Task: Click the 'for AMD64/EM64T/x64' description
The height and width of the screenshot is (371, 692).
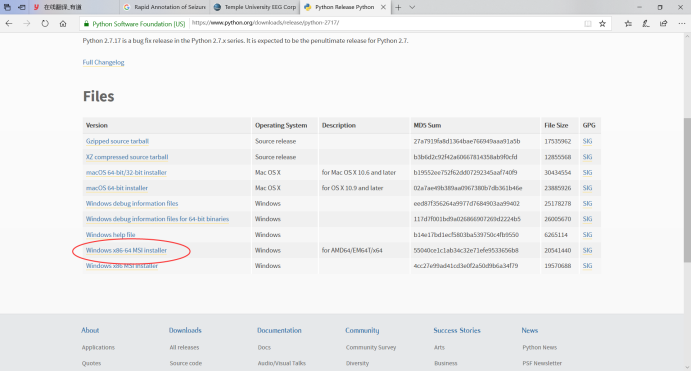Action: [x=352, y=250]
